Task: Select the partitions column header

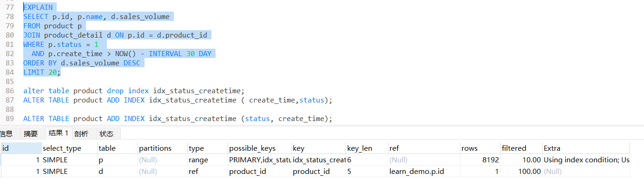Action: (162, 148)
